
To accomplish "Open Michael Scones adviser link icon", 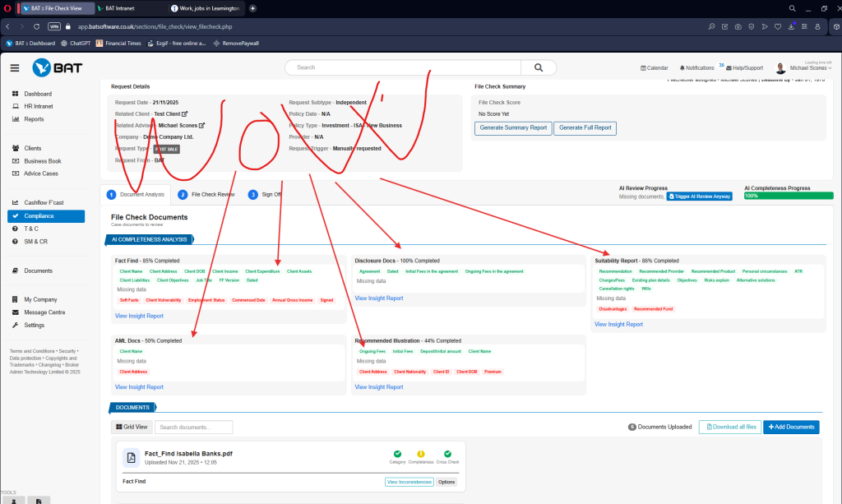I will [201, 126].
